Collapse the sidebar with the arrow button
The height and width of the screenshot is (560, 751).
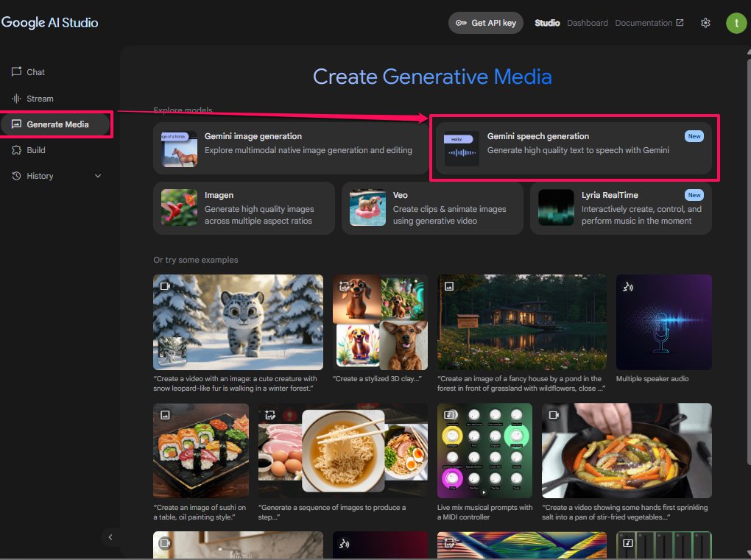[110, 537]
